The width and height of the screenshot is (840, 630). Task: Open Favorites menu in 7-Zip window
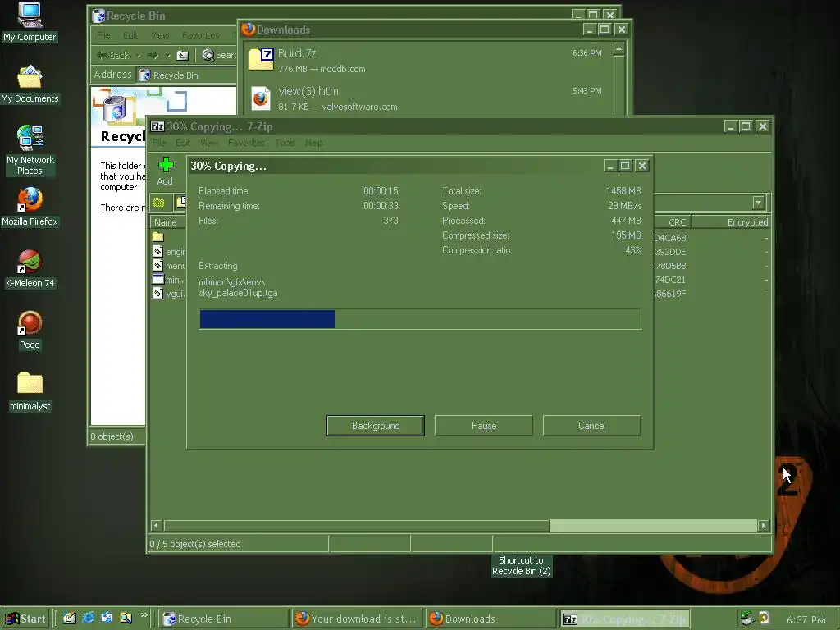[246, 143]
